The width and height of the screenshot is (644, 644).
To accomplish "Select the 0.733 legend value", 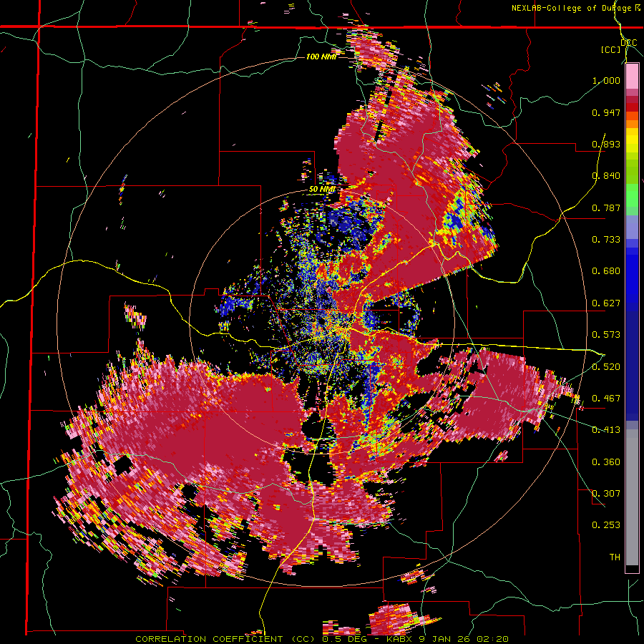I will coord(606,240).
